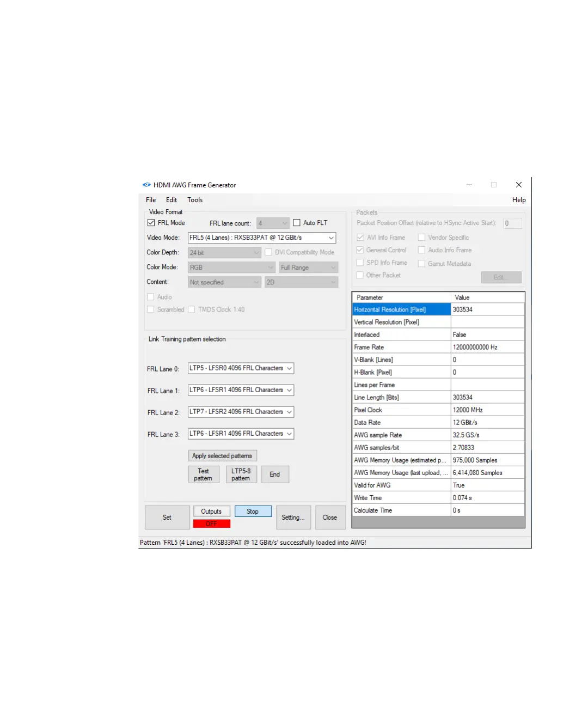Image resolution: width=588 pixels, height=706 pixels.
Task: Click the Set button
Action: 167,518
